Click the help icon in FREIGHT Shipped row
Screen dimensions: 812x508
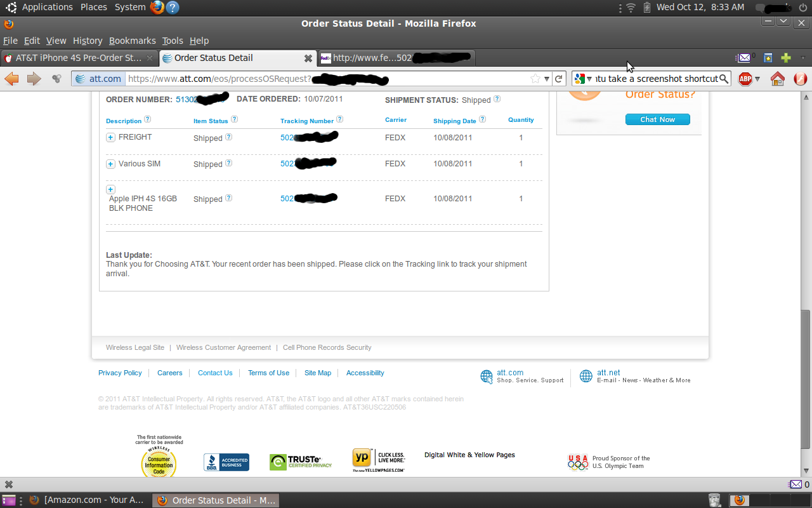pyautogui.click(x=228, y=137)
